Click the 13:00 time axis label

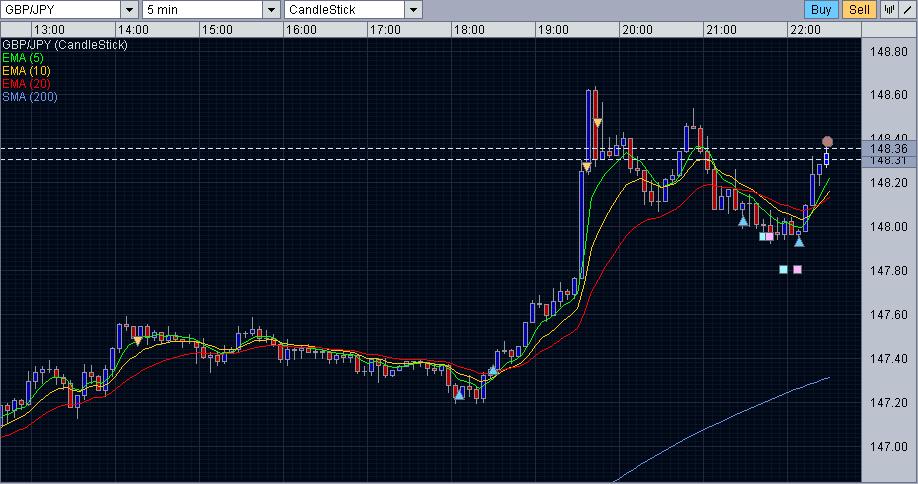(x=49, y=30)
